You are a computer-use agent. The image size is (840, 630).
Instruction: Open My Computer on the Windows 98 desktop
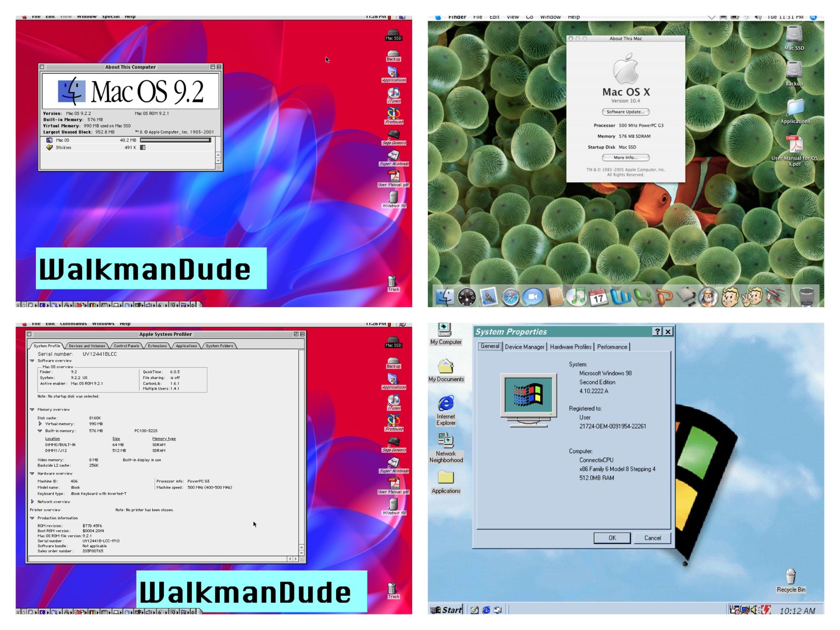pos(446,334)
